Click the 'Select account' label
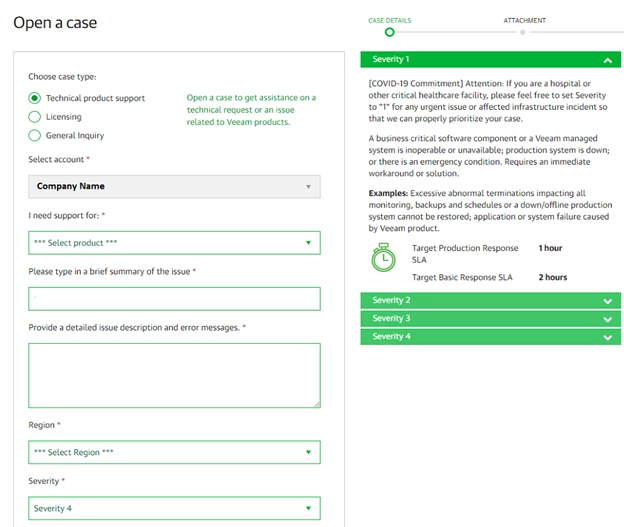This screenshot has height=527, width=624. [x=56, y=159]
